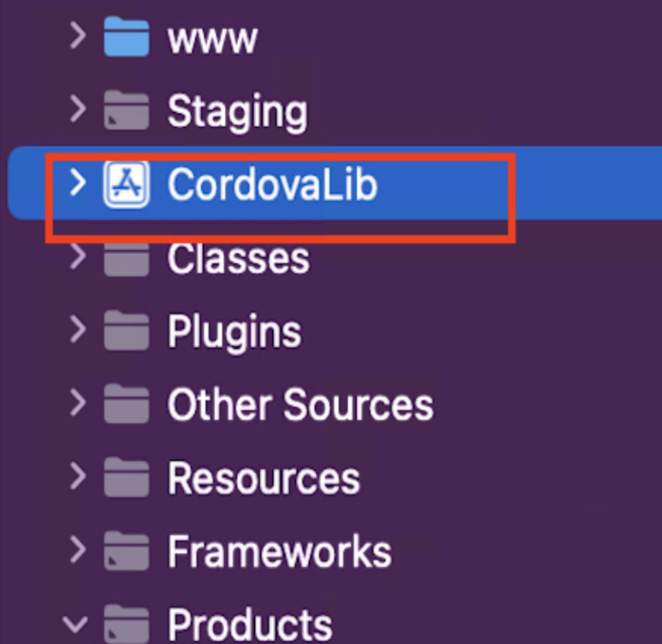The height and width of the screenshot is (644, 662).
Task: Click the CordovaLib Xcode project icon
Action: point(127,184)
